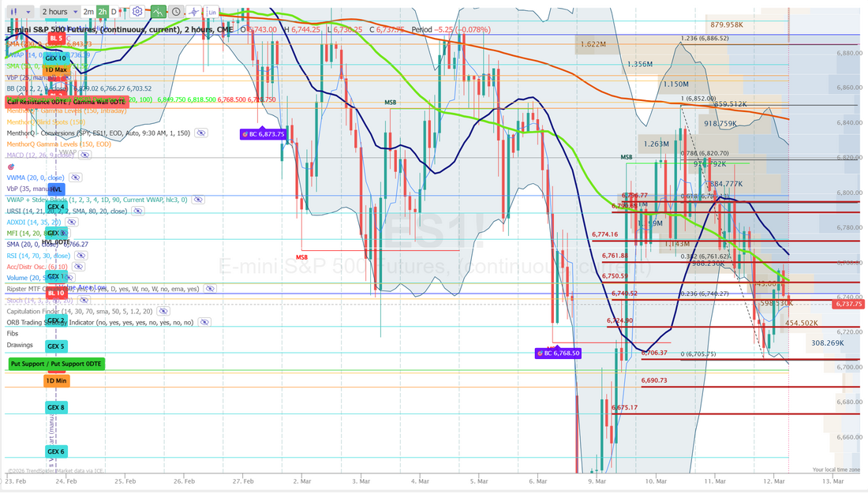Click the candlestick chart type icon

pyautogui.click(x=13, y=12)
